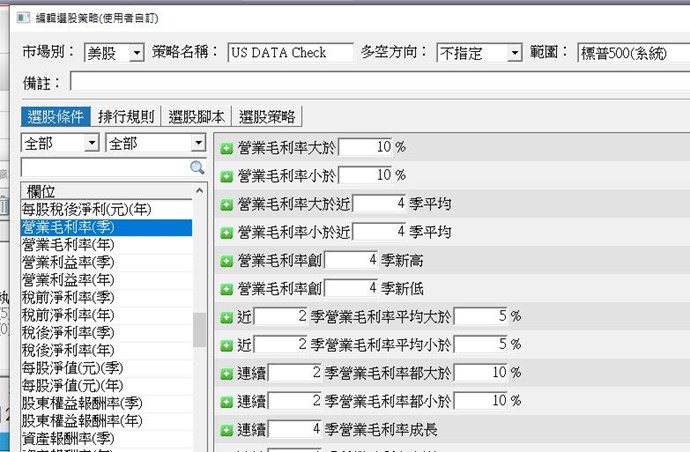Open the 選股腳本 tab
Image resolution: width=690 pixels, height=452 pixels.
tap(197, 117)
